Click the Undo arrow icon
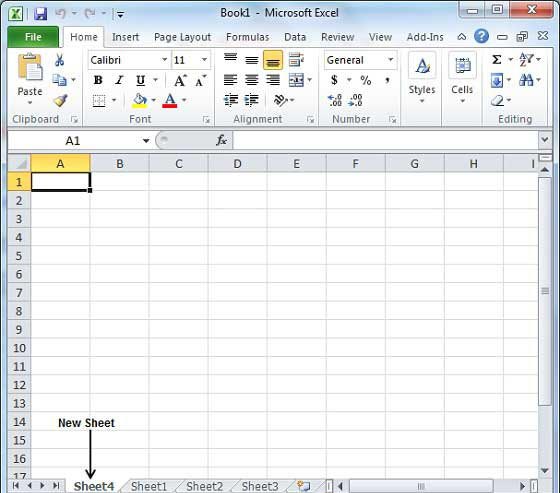Screen dimensions: 560x493 60,14
